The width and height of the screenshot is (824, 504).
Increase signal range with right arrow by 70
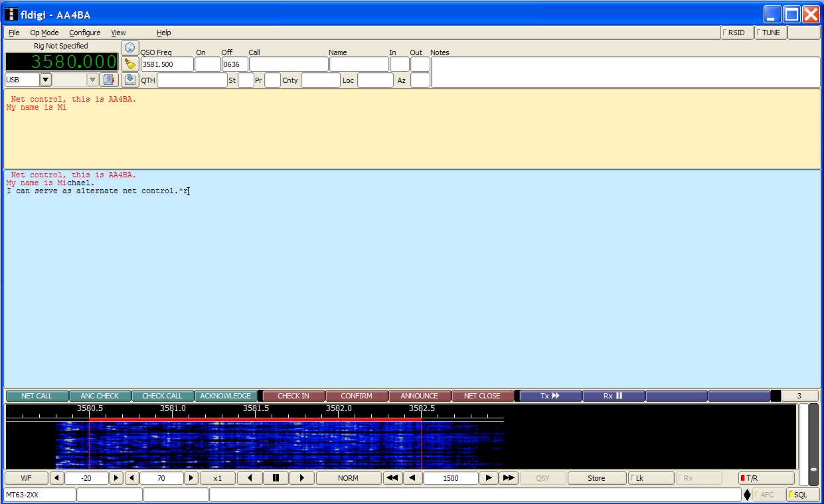(191, 478)
